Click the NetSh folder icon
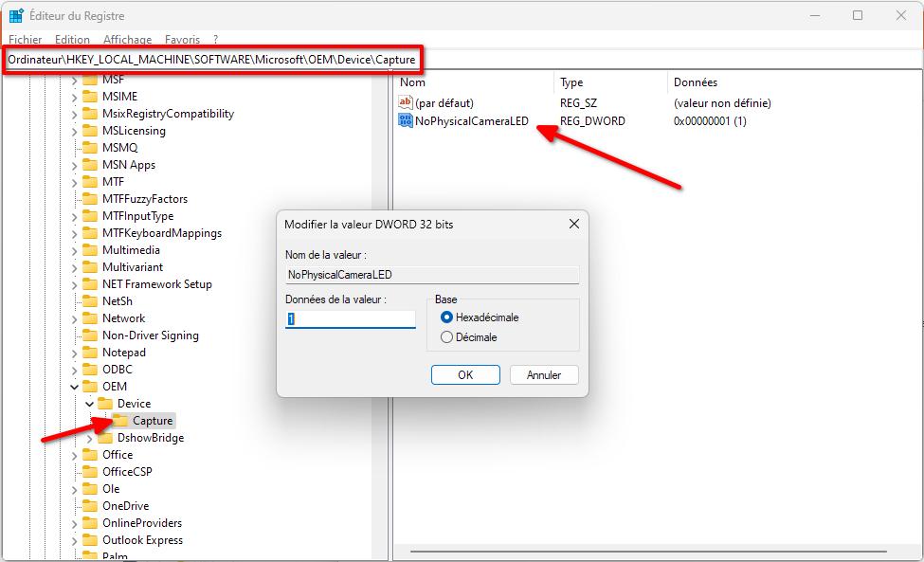Image resolution: width=924 pixels, height=562 pixels. click(x=90, y=301)
